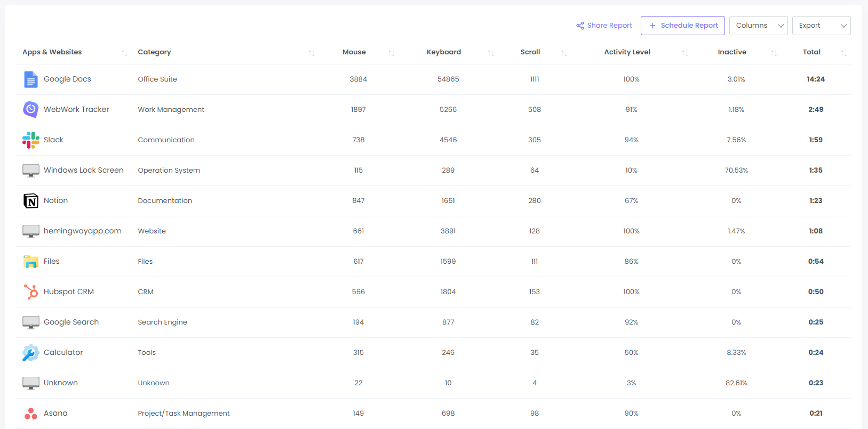Viewport: 868px width, 429px height.
Task: Click the Files folder icon
Action: tap(31, 262)
